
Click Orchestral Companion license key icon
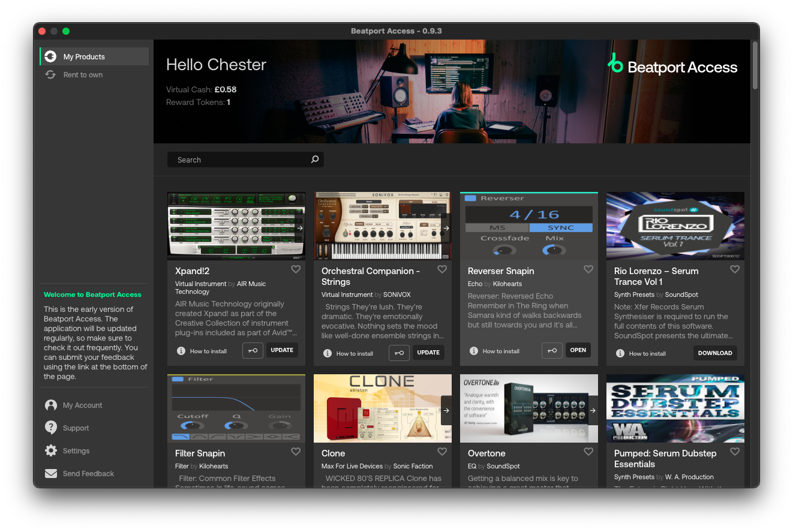(x=399, y=353)
